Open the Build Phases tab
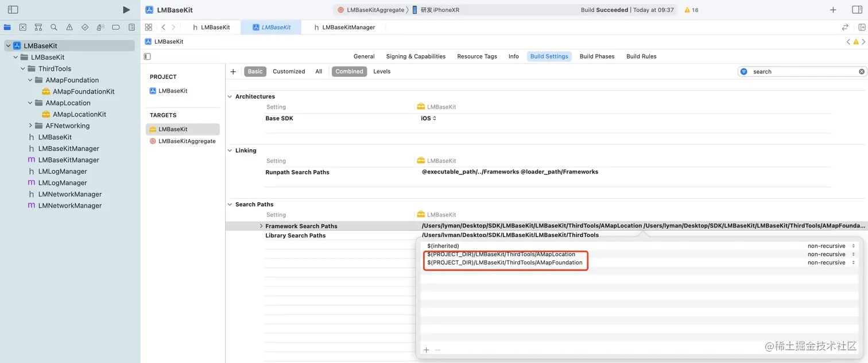This screenshot has height=363, width=868. click(x=597, y=56)
